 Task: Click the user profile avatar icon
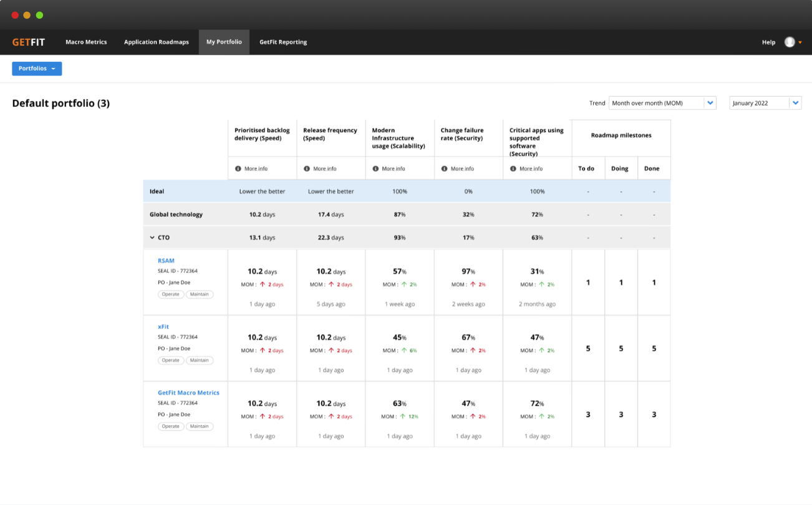[788, 41]
